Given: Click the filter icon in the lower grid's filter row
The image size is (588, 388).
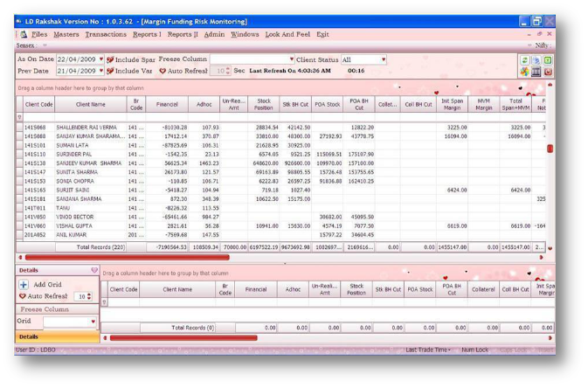Looking at the screenshot, I should click(104, 302).
